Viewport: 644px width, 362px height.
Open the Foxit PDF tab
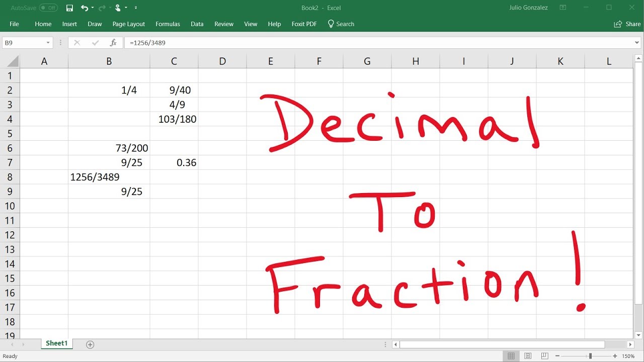pyautogui.click(x=304, y=24)
